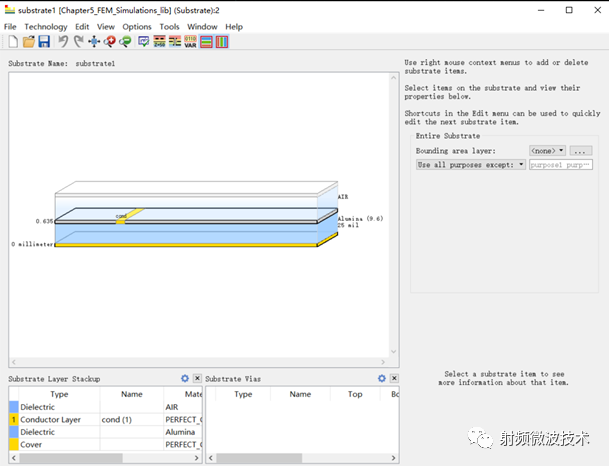Click the View All pan icon

pos(94,42)
